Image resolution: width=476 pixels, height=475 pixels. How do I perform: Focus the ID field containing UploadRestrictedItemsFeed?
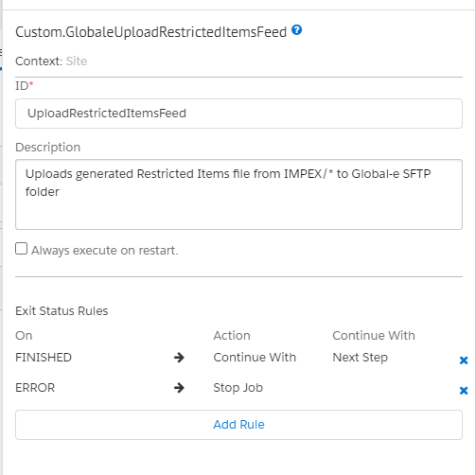click(x=238, y=114)
